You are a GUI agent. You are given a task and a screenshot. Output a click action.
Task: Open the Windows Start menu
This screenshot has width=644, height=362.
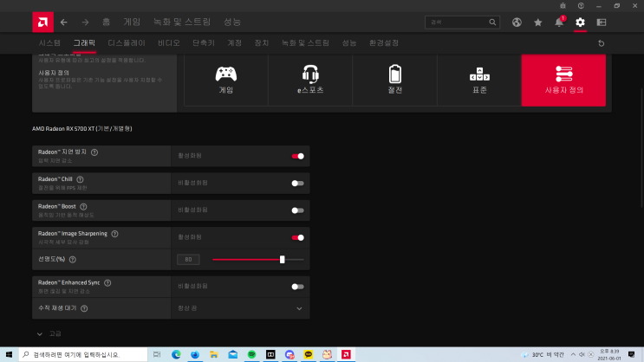9,354
